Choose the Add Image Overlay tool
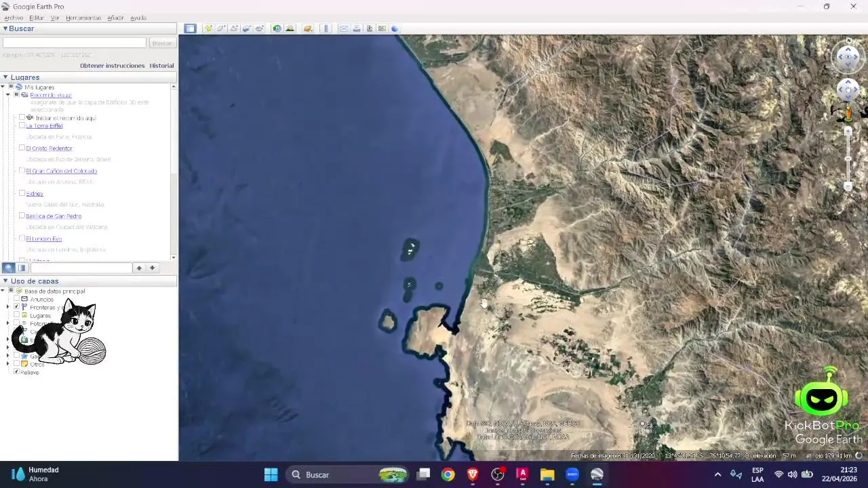 [247, 28]
